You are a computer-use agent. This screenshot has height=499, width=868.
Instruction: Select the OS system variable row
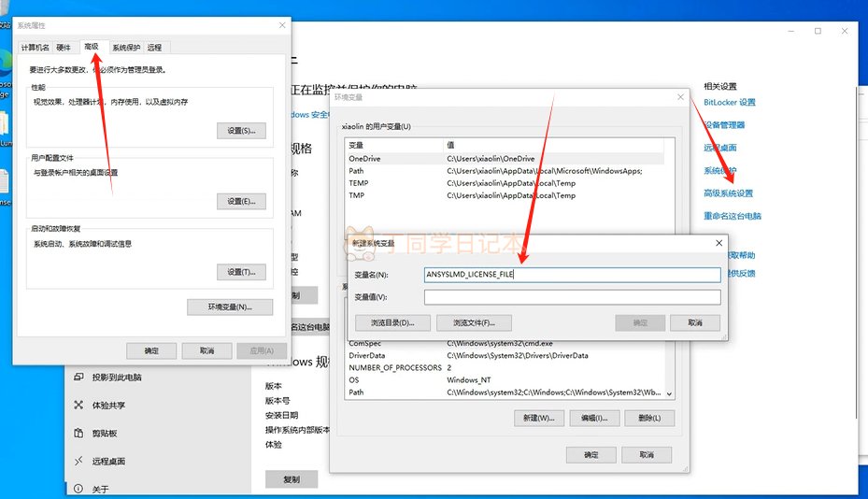click(505, 380)
